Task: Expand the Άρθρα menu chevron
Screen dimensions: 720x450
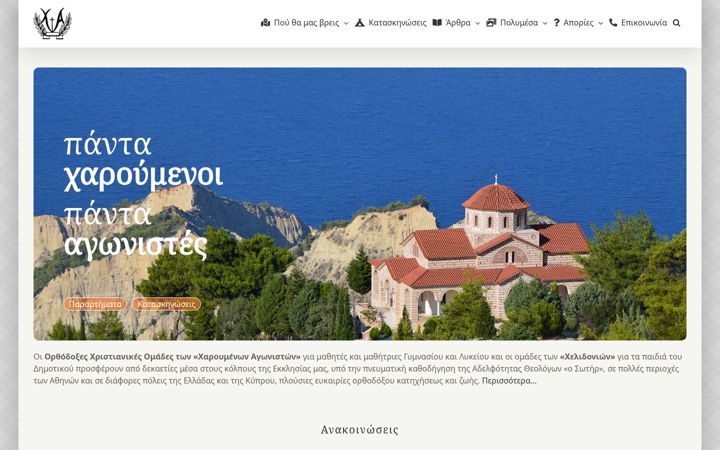Action: point(478,23)
